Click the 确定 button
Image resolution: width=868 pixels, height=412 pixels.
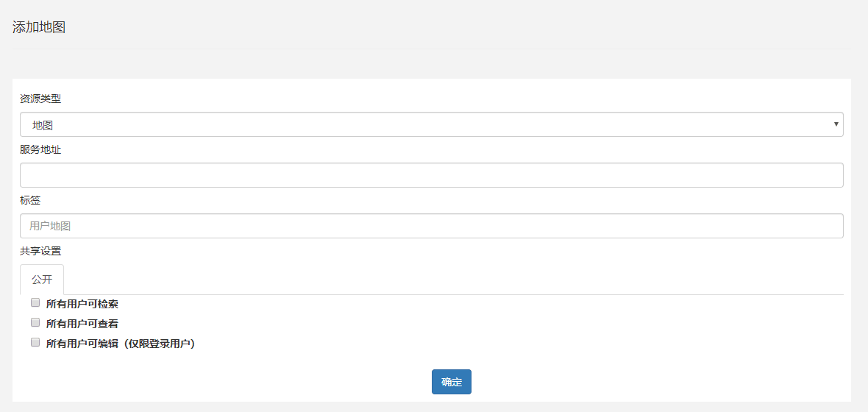tap(451, 382)
